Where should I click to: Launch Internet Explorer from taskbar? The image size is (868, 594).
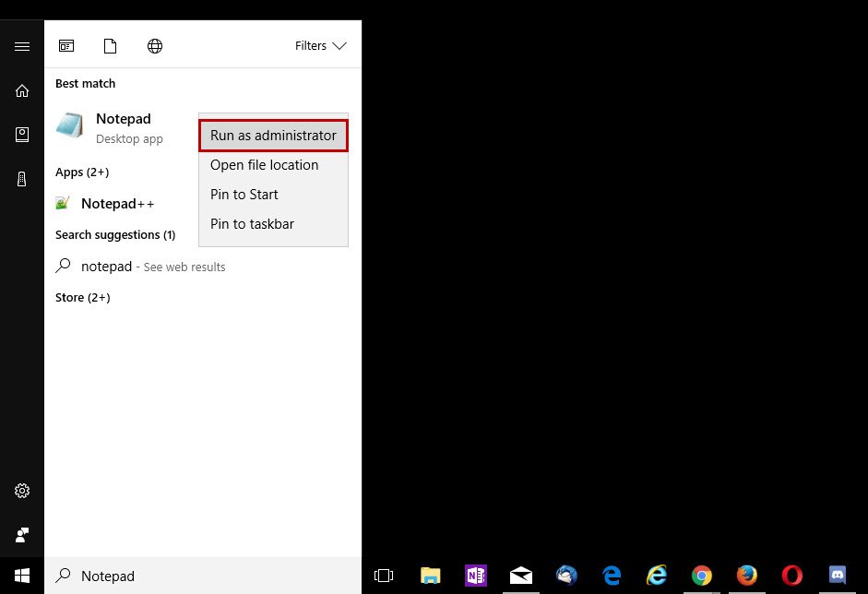pyautogui.click(x=657, y=576)
